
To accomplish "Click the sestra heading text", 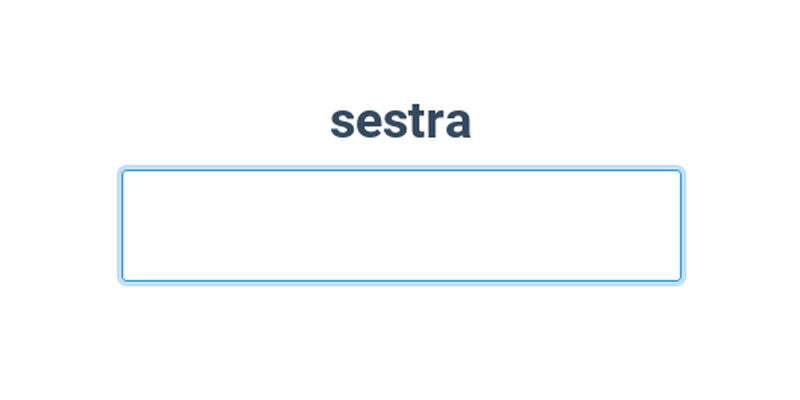I will 400,122.
